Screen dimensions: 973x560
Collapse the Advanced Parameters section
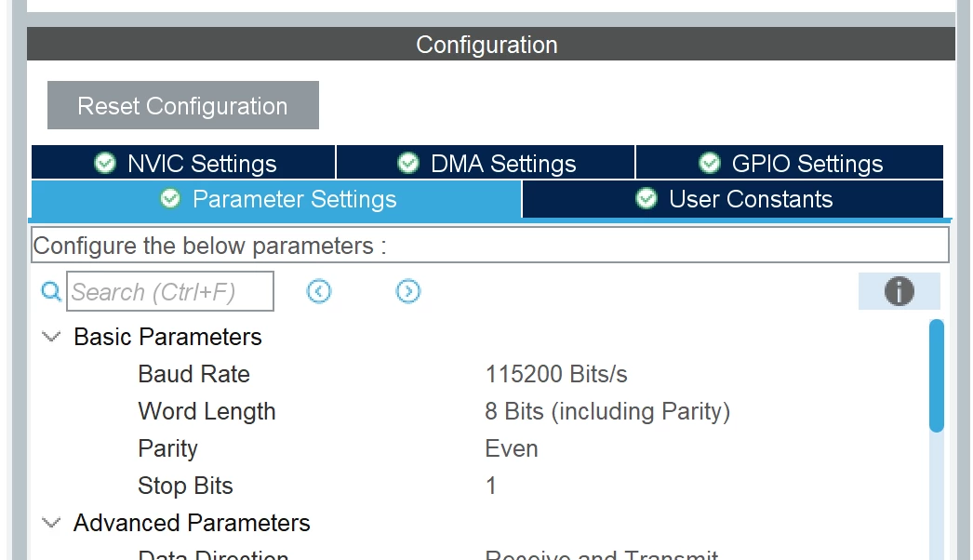[51, 523]
